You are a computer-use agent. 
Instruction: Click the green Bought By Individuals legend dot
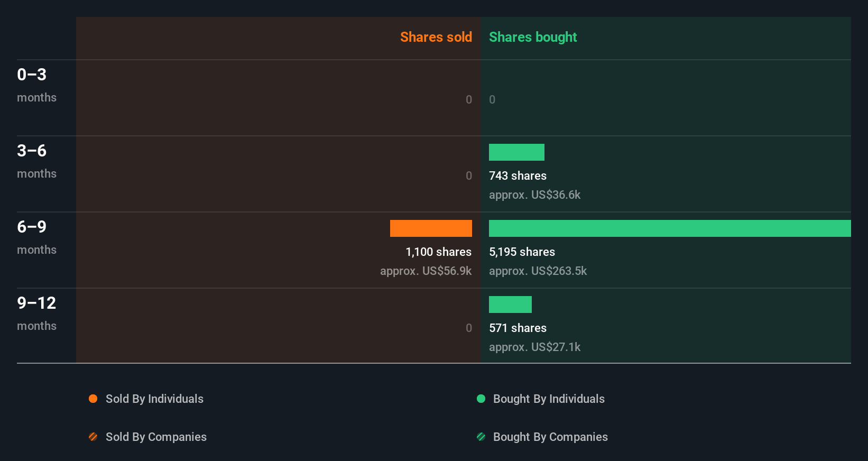click(481, 399)
